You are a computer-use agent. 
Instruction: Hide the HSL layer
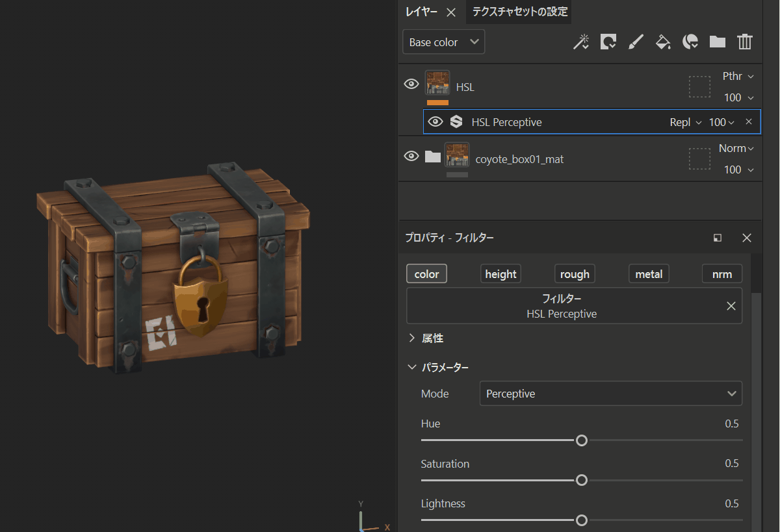411,84
